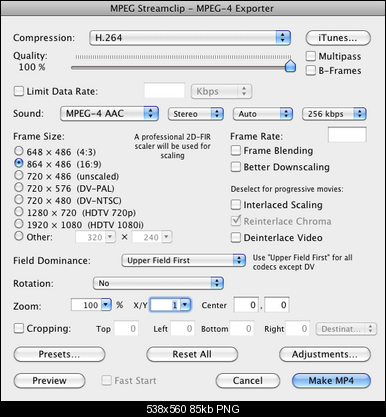Open the Kbps unit dropdown
The image size is (386, 417).
pyautogui.click(x=221, y=91)
